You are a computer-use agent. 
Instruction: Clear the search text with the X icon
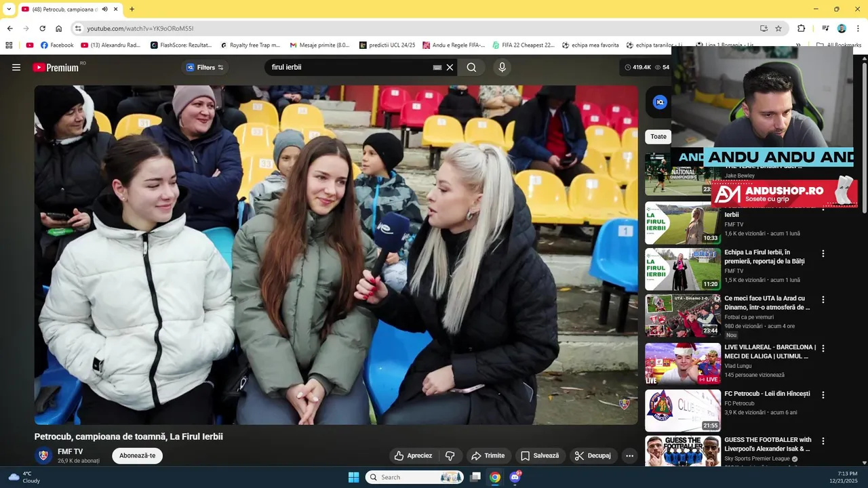pyautogui.click(x=450, y=67)
